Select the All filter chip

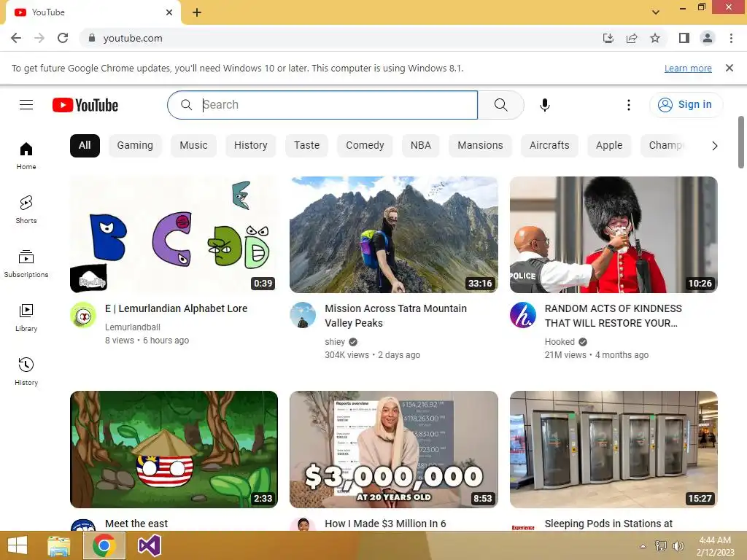point(85,146)
